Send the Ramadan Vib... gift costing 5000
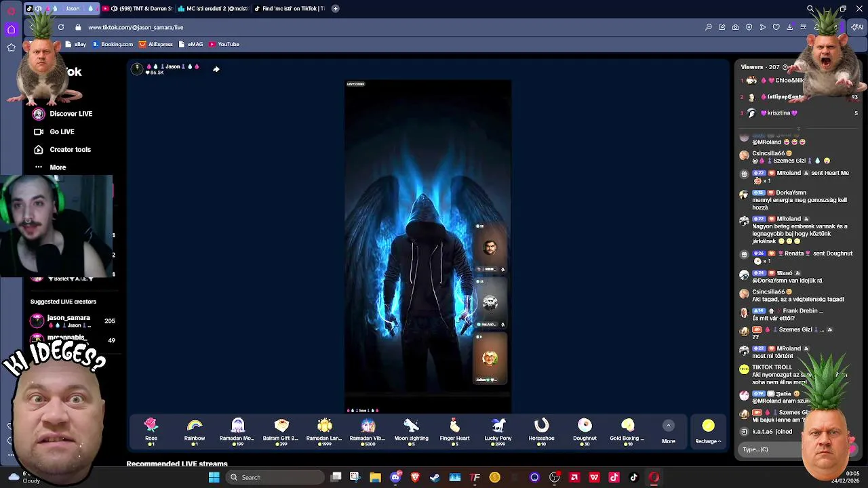Image resolution: width=868 pixels, height=488 pixels. [368, 430]
